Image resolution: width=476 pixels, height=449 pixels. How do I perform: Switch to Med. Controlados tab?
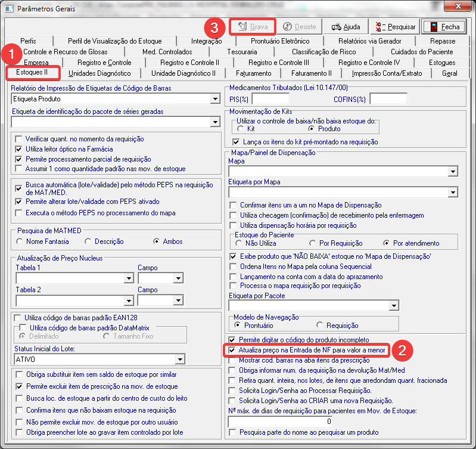pos(167,52)
